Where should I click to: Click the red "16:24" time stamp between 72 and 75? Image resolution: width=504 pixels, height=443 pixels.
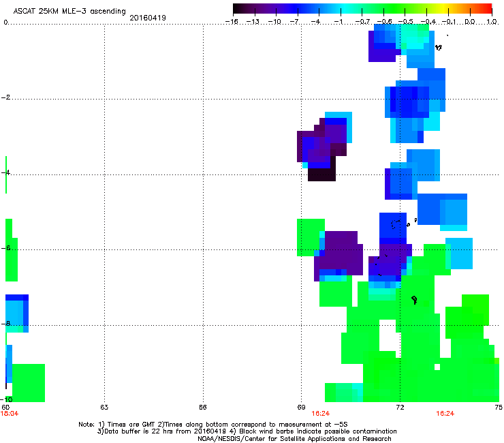coord(445,414)
